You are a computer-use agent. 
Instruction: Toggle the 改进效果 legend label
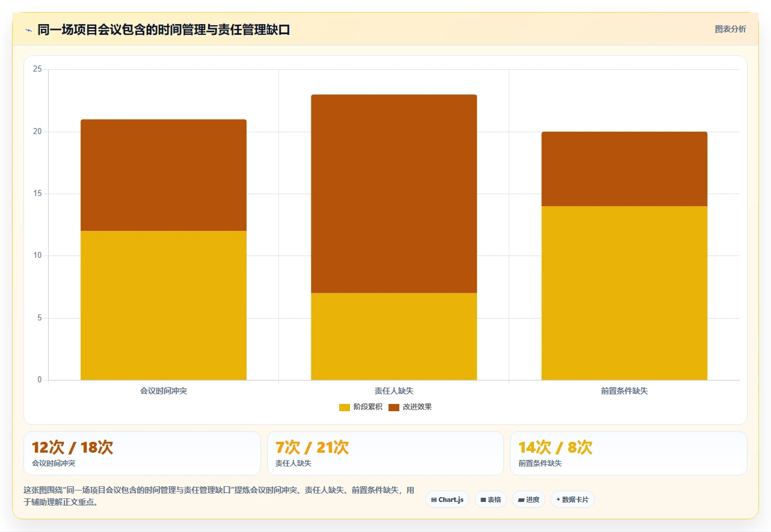(417, 407)
